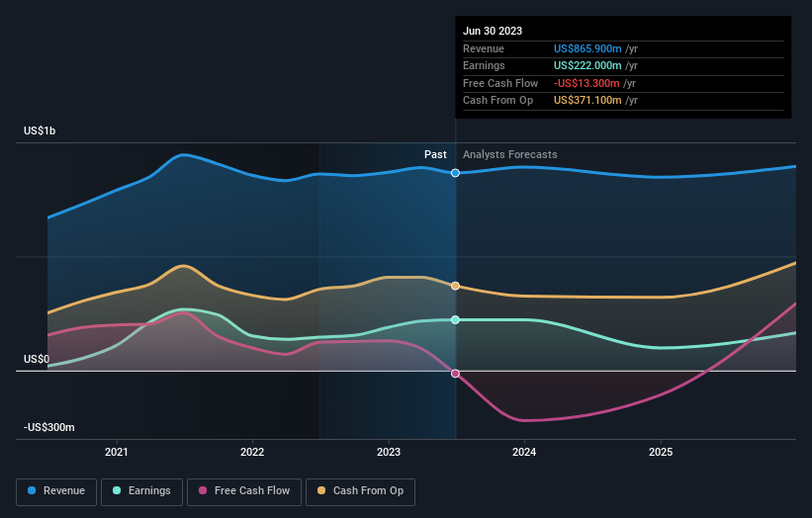Click the Analysts Forecasts label

tap(510, 154)
